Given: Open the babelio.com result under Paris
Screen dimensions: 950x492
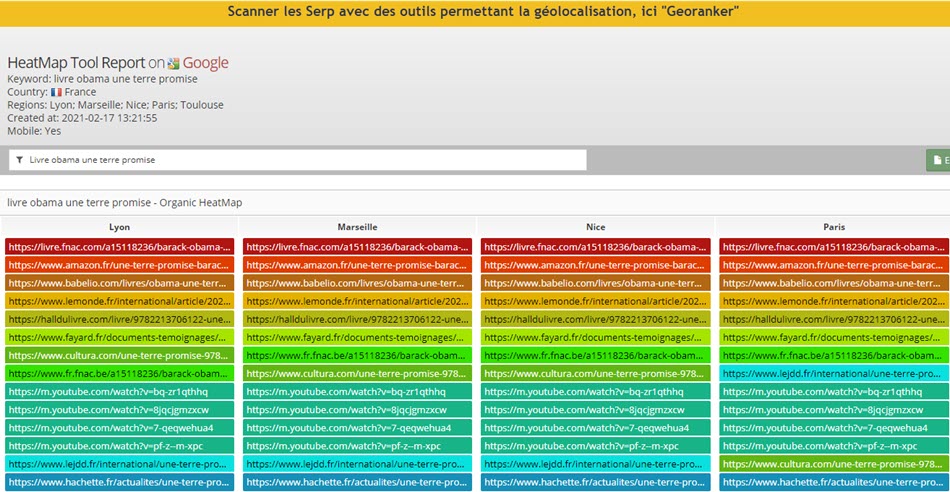Looking at the screenshot, I should pos(834,283).
